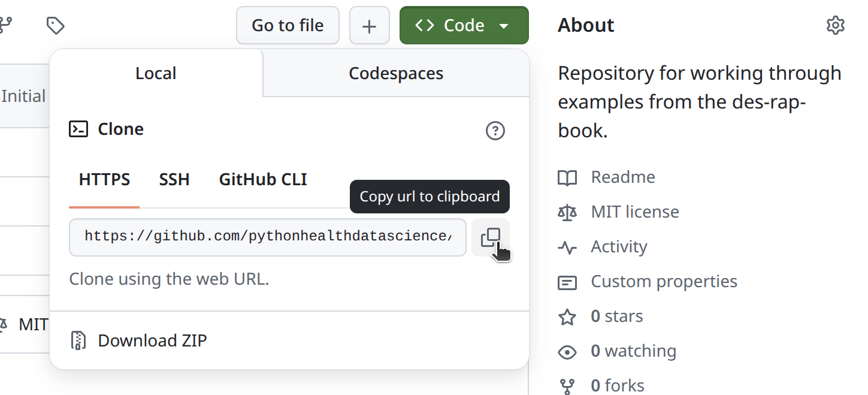Image resolution: width=868 pixels, height=395 pixels.
Task: Open the add file plus menu
Action: point(370,25)
